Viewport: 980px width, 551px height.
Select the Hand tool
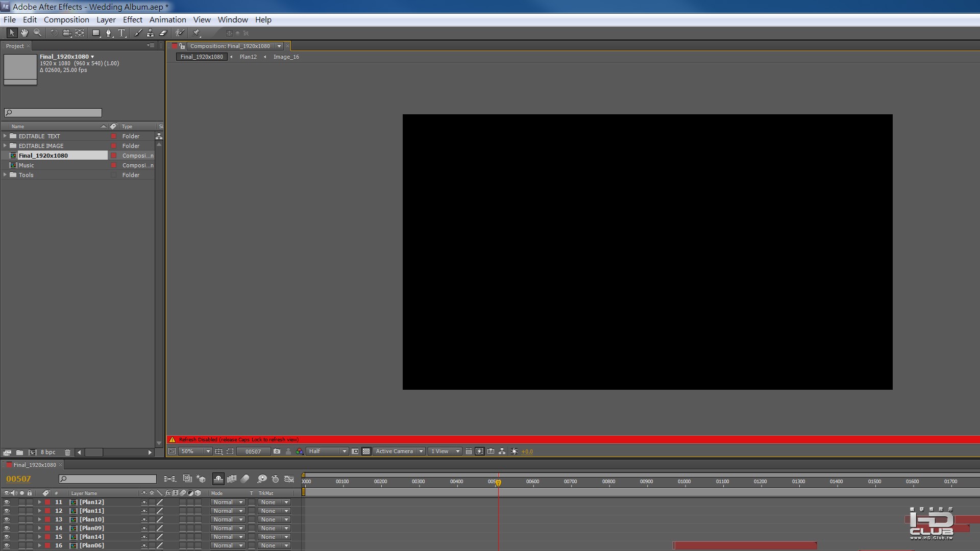click(x=24, y=33)
